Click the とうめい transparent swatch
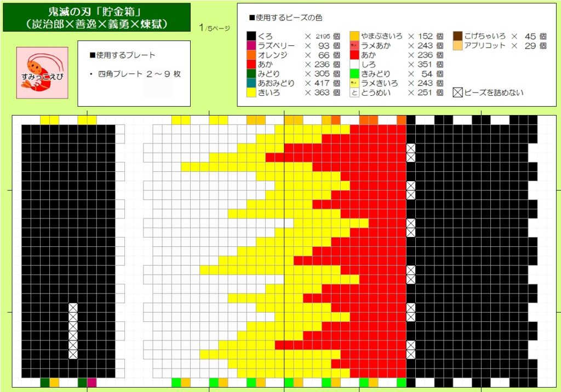 (x=354, y=93)
